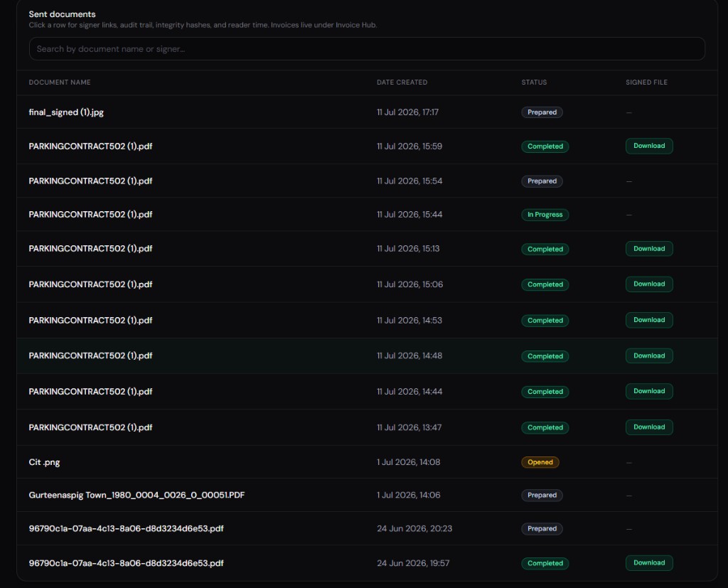
Task: Download signed file dated 24 Jun 19:57
Action: pos(648,563)
